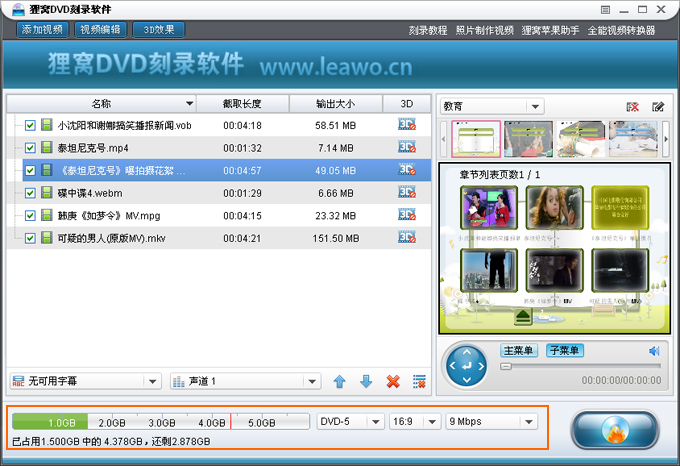Image resolution: width=680 pixels, height=466 pixels.
Task: Switch to 主菜单 tab
Action: point(519,351)
